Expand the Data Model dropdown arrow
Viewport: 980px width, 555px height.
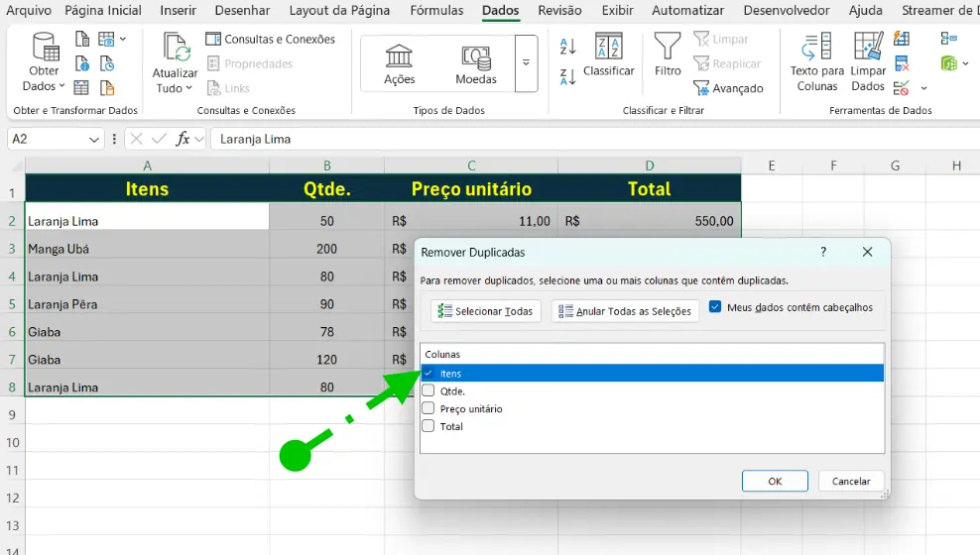tap(966, 63)
